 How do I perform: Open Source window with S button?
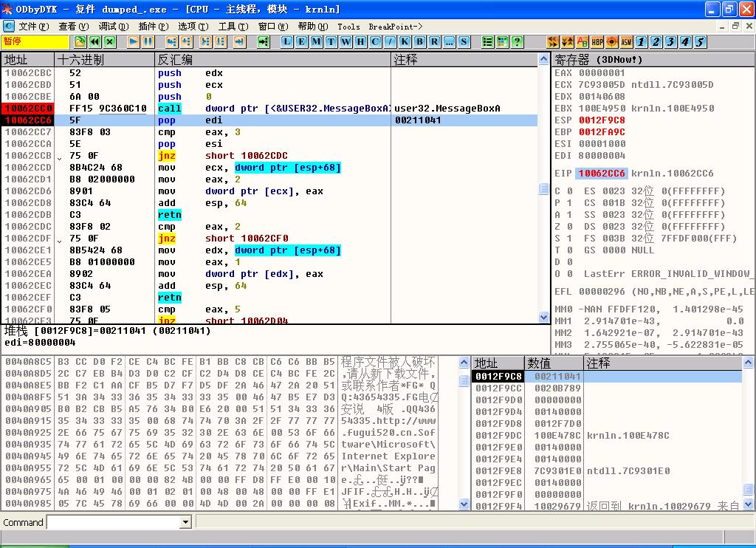pyautogui.click(x=464, y=42)
